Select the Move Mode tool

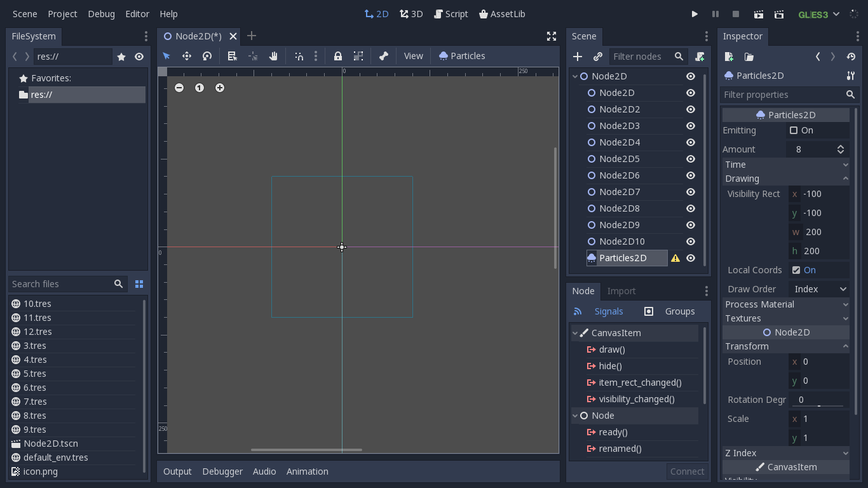coord(187,56)
